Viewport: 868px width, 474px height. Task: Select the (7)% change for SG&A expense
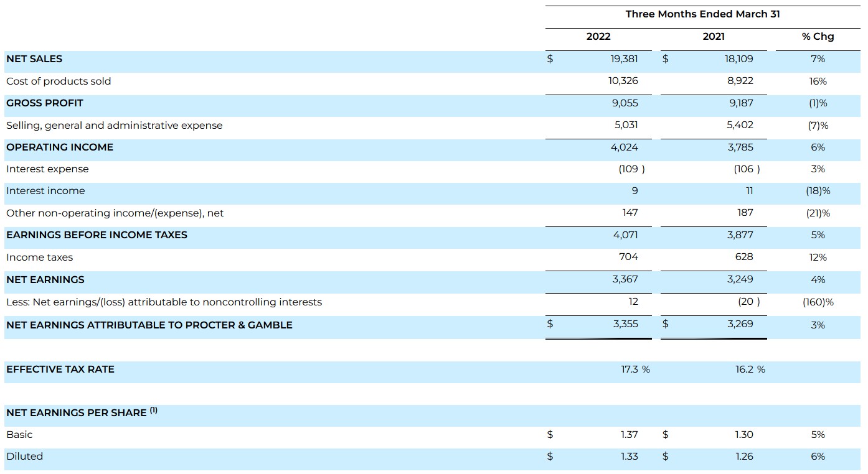(818, 126)
